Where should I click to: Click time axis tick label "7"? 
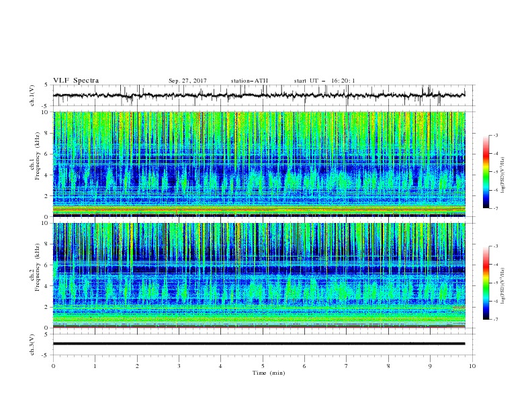347,366
